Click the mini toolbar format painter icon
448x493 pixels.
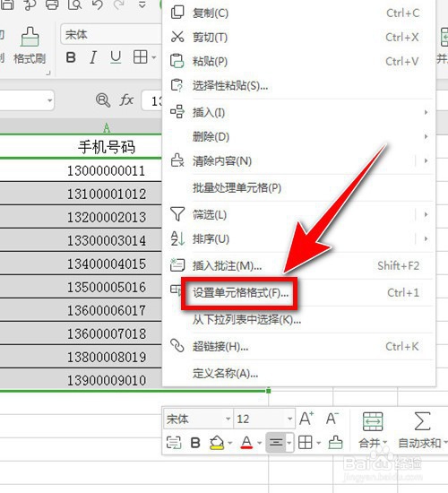pos(335,443)
